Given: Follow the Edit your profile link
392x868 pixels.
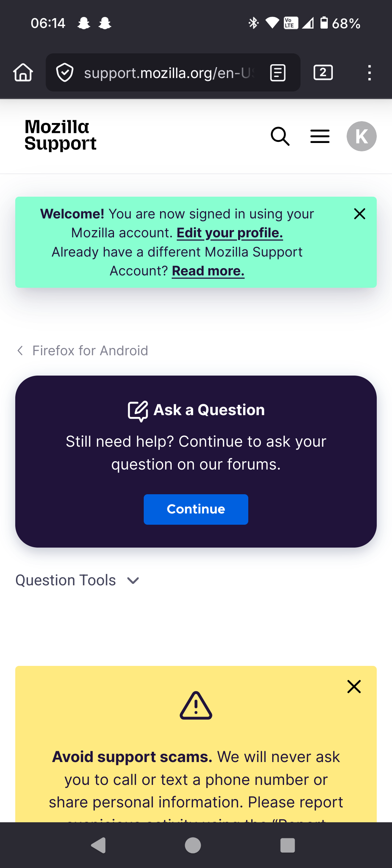Looking at the screenshot, I should [x=230, y=233].
